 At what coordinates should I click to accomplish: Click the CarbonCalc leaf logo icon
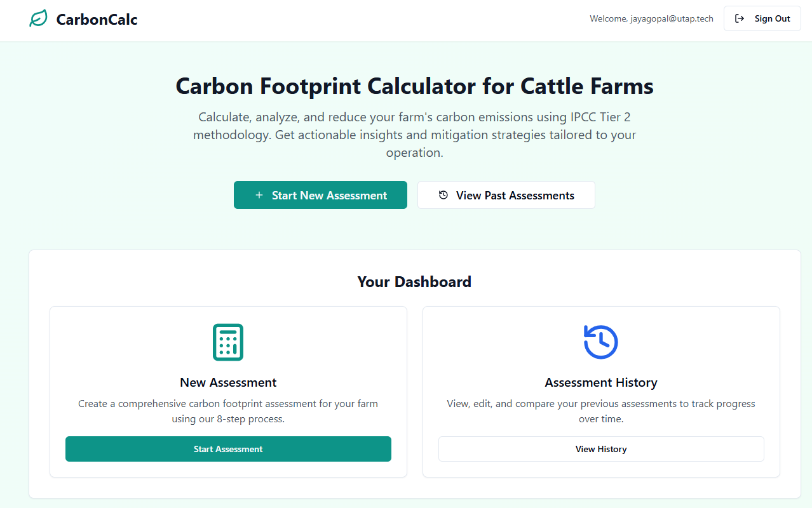38,19
